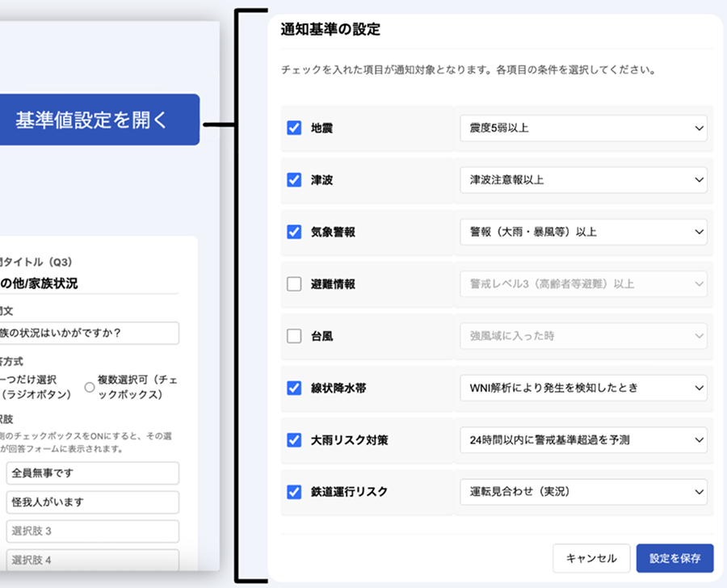The width and height of the screenshot is (727, 588).
Task: Click the 全員無事です choice field
Action: pos(93,473)
